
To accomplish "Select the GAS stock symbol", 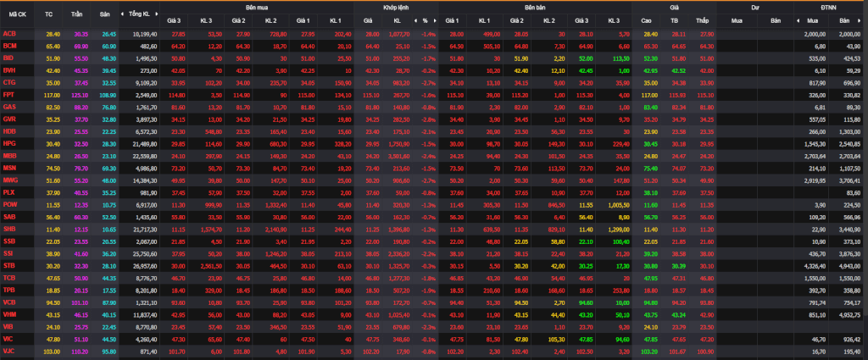I will coord(8,106).
